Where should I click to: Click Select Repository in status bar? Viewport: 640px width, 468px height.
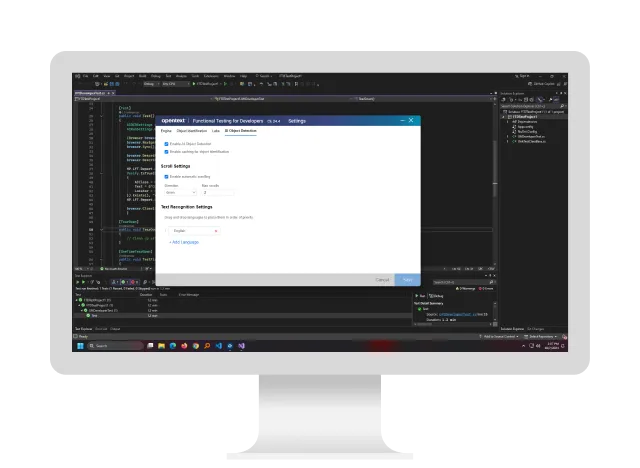pyautogui.click(x=540, y=337)
